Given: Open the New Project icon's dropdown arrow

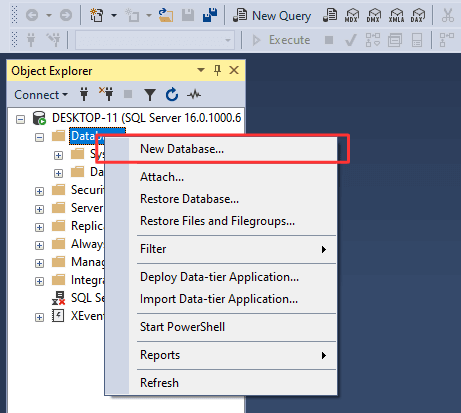Looking at the screenshot, I should point(114,15).
